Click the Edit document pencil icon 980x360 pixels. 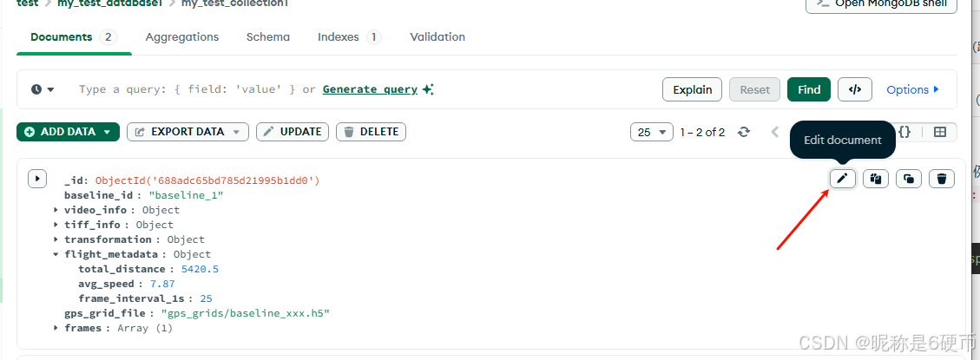(x=843, y=179)
